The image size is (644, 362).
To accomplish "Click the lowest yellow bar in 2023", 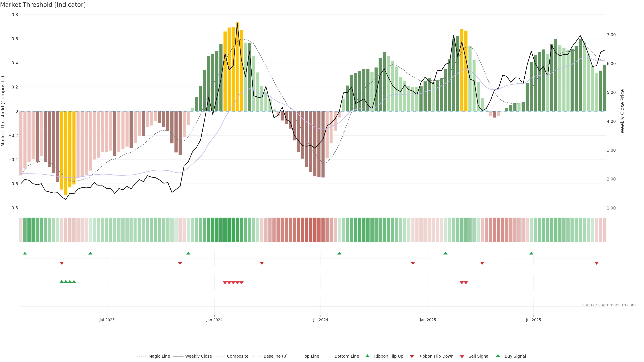I will (66, 153).
